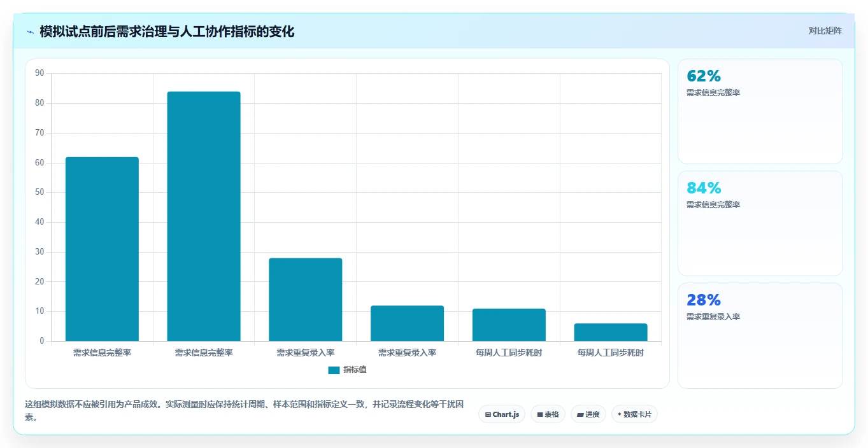Open the 28% 需求重复录入率 card
The width and height of the screenshot is (868, 448).
click(x=760, y=335)
